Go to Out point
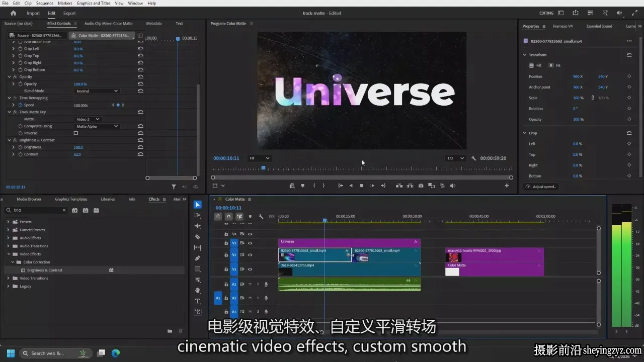The image size is (644, 362). click(383, 186)
